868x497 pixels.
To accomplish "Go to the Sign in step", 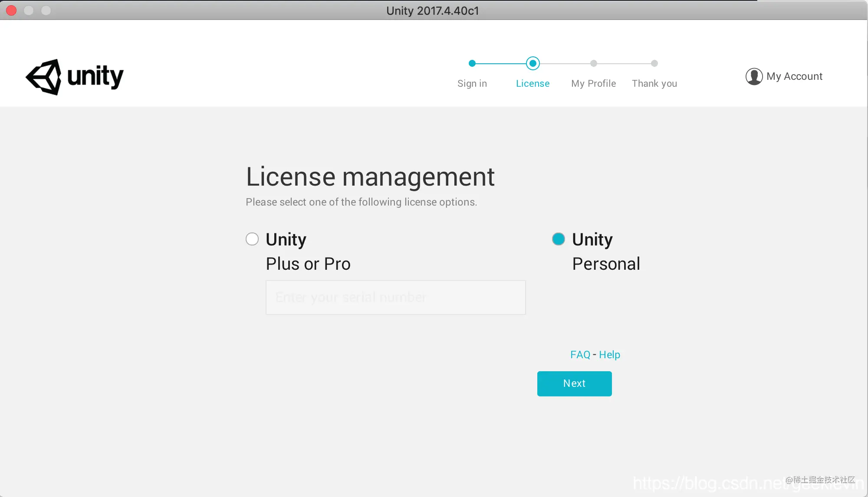I will pyautogui.click(x=472, y=83).
